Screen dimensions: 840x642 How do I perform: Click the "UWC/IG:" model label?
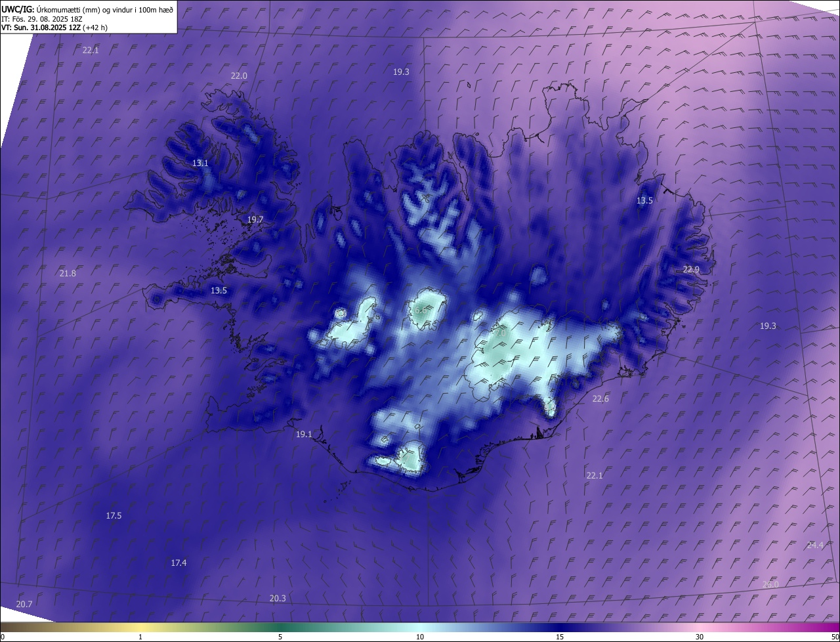click(18, 9)
